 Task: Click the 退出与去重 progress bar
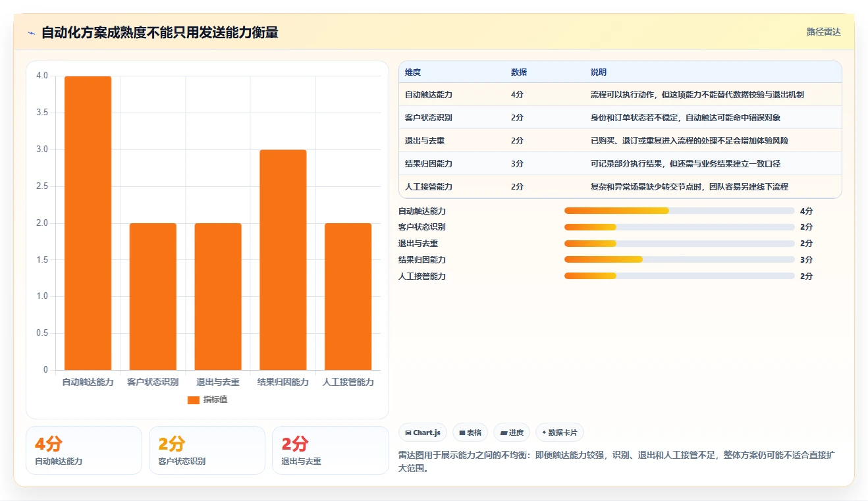[679, 244]
